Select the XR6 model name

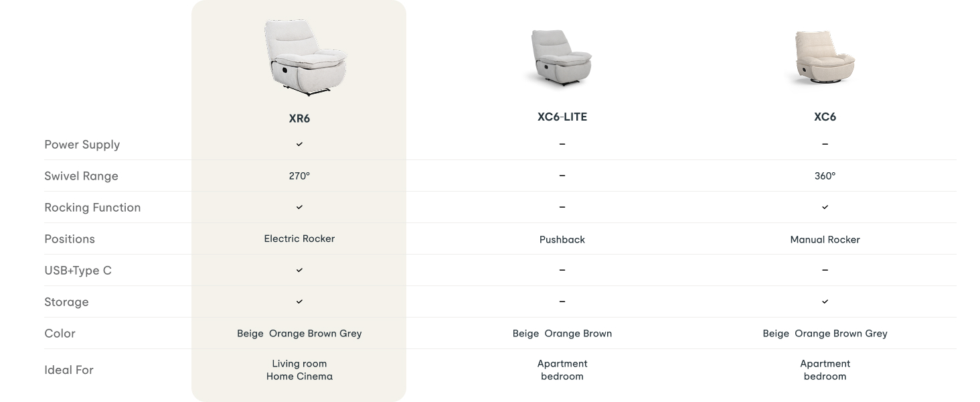coord(299,119)
